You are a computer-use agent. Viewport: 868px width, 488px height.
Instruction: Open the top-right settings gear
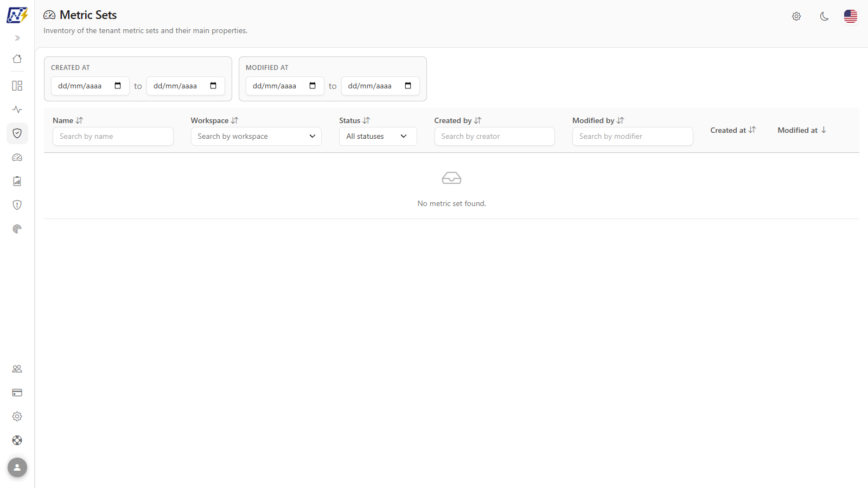point(796,16)
